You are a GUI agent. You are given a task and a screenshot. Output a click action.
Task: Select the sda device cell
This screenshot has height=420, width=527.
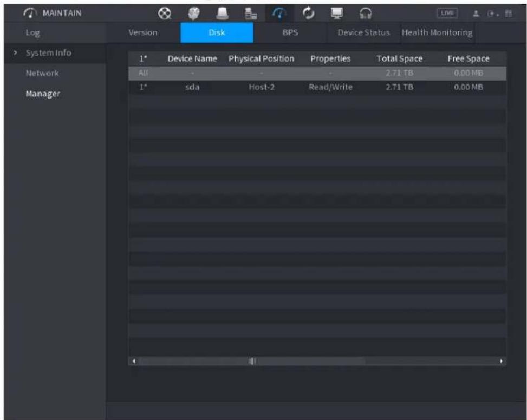coord(192,87)
